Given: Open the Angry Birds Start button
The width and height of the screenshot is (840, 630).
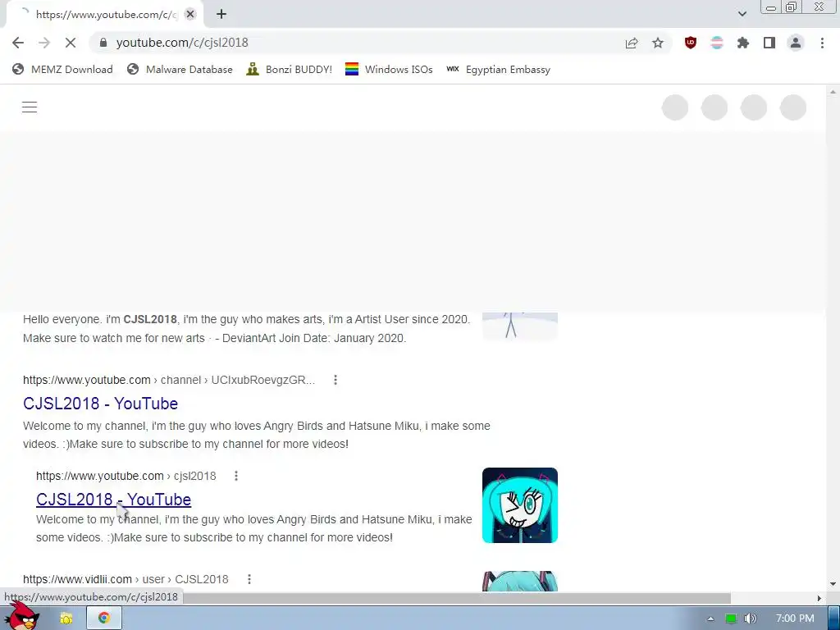Looking at the screenshot, I should [21, 617].
